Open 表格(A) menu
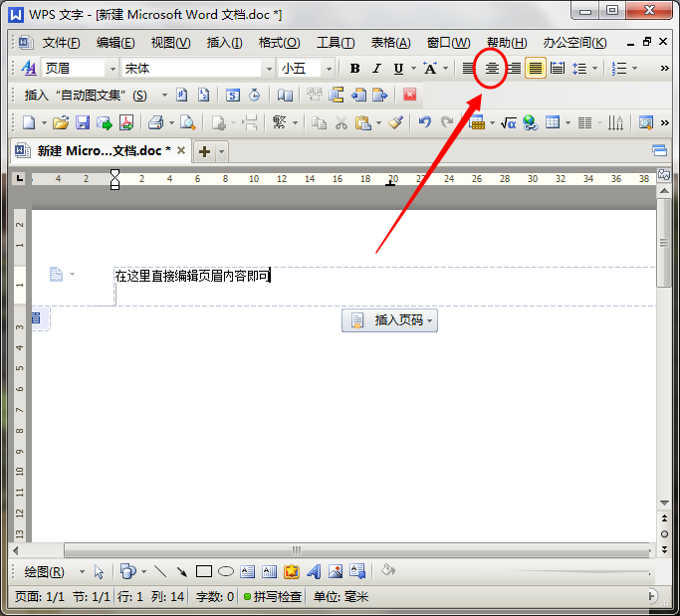 (390, 43)
